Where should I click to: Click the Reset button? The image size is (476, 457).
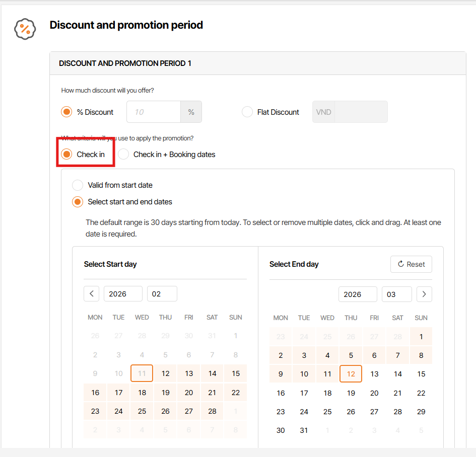point(411,264)
